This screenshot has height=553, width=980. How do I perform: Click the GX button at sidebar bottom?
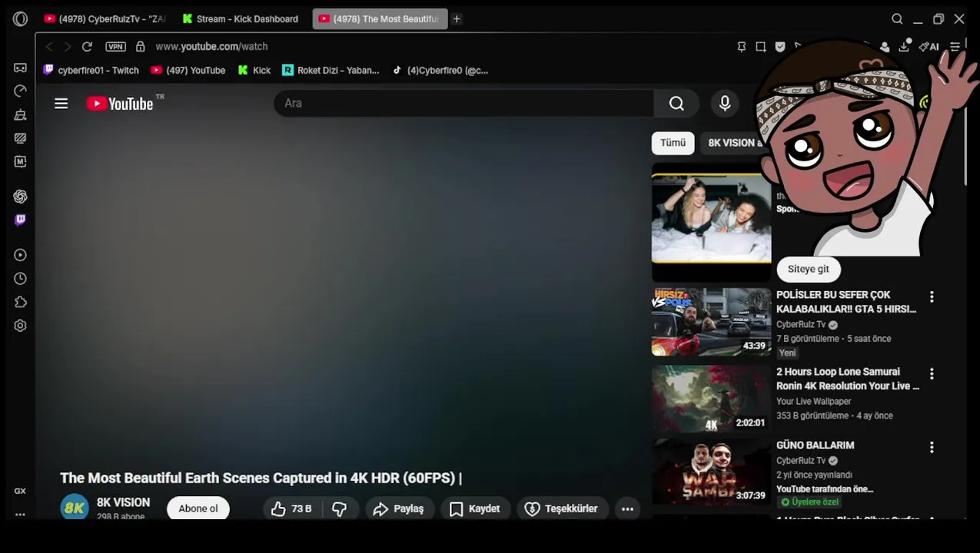[x=20, y=491]
